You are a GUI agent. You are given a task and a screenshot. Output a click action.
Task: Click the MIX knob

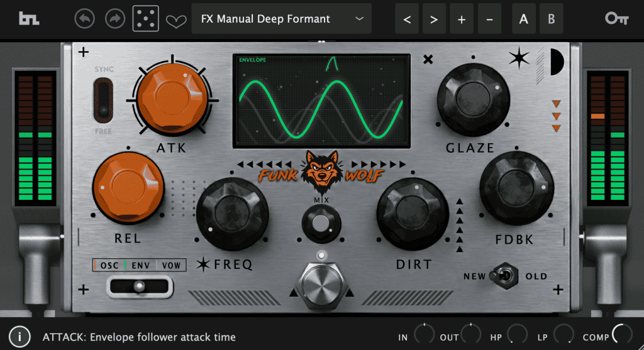pyautogui.click(x=321, y=224)
